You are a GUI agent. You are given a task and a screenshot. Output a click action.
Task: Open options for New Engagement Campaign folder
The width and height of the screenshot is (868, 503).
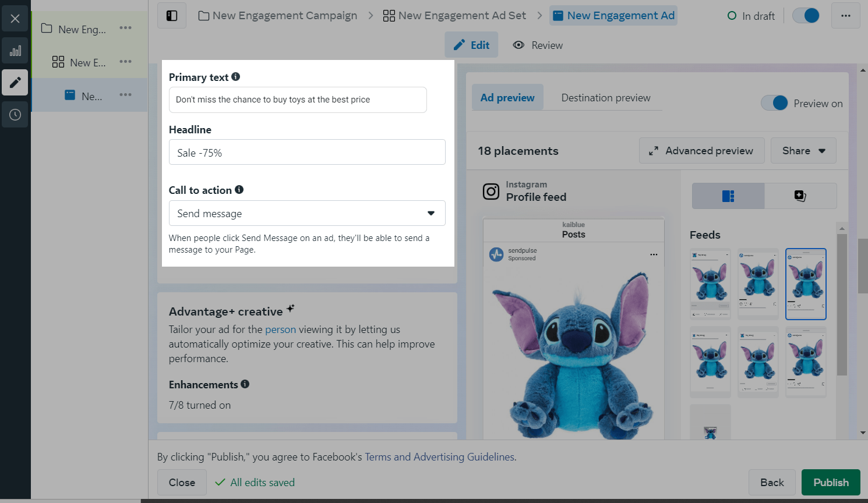pyautogui.click(x=125, y=28)
